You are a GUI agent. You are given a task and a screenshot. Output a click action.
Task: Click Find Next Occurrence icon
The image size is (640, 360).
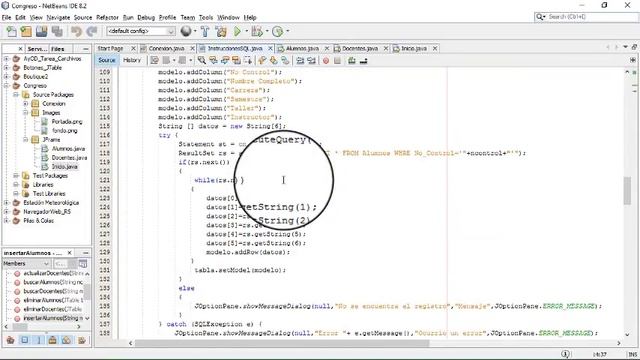point(225,60)
